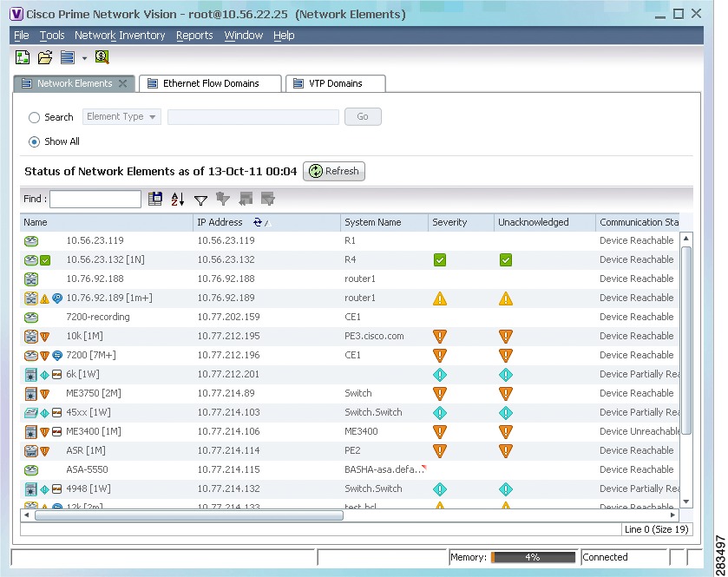Close the Network Elements tab
728x577 pixels.
[x=122, y=83]
